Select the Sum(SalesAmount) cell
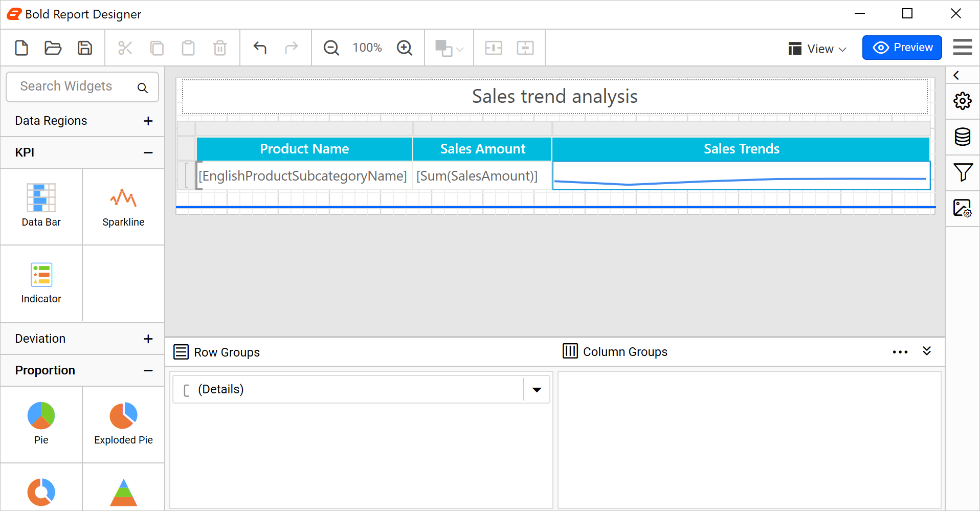Viewport: 980px width, 511px height. coord(482,175)
